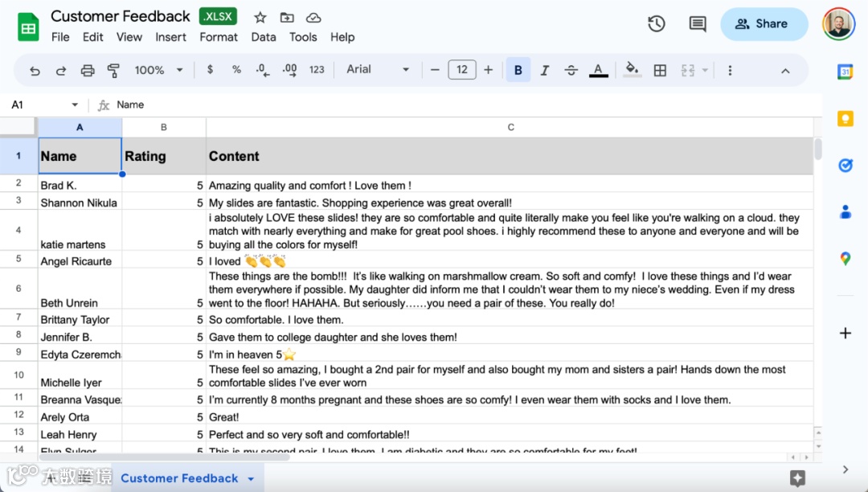Viewport: 868px width, 492px height.
Task: Open the Google account avatar
Action: [838, 24]
